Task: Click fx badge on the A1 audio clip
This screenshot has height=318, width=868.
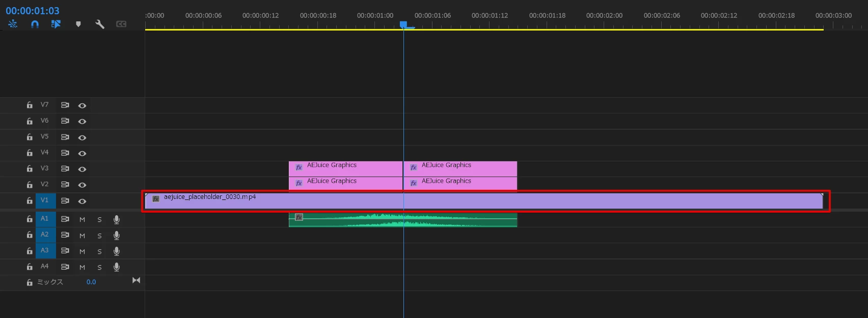Action: pos(299,217)
